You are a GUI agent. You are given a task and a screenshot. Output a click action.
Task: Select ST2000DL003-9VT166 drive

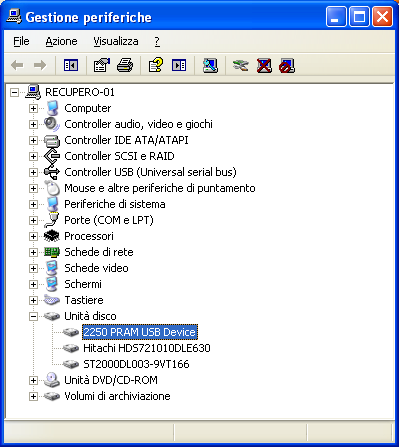[x=136, y=364]
